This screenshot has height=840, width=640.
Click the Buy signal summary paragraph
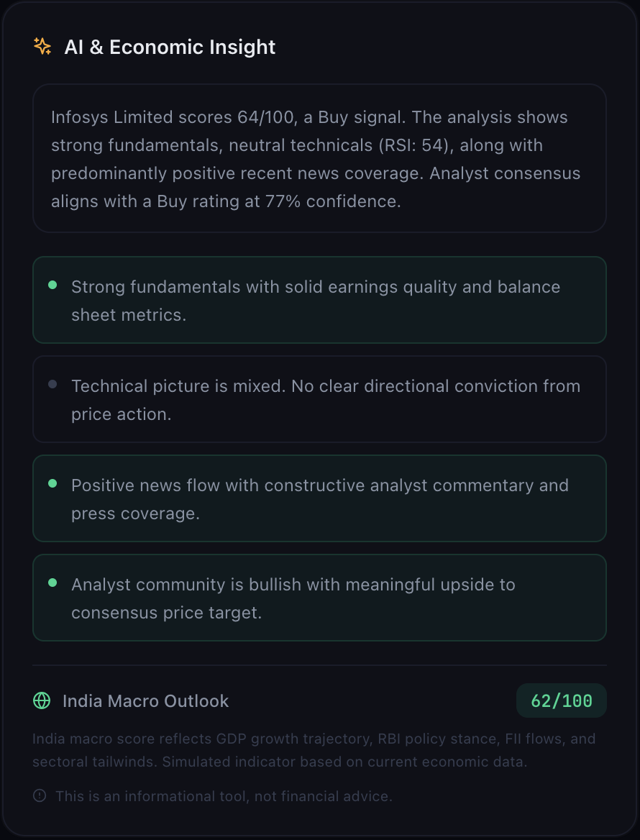319,158
